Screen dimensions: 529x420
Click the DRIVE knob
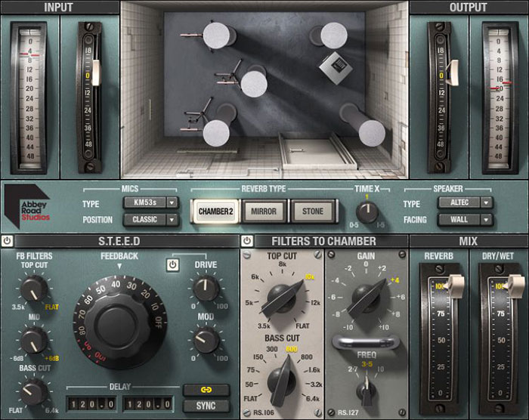(206, 289)
